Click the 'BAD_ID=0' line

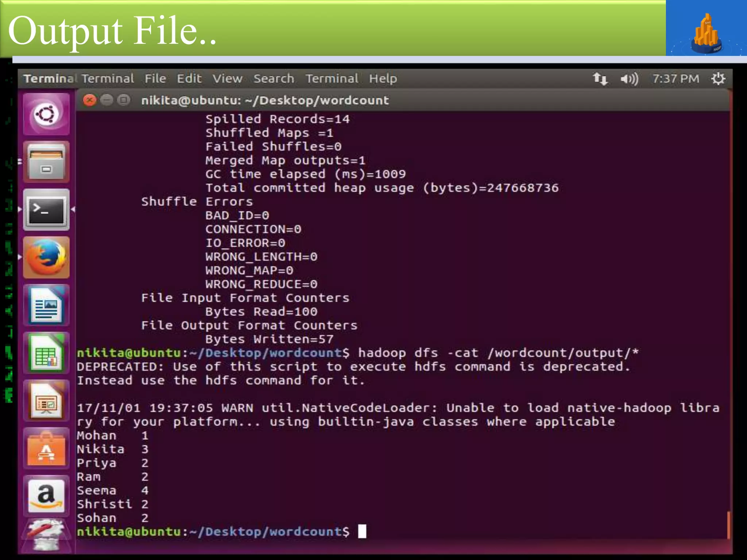coord(237,216)
